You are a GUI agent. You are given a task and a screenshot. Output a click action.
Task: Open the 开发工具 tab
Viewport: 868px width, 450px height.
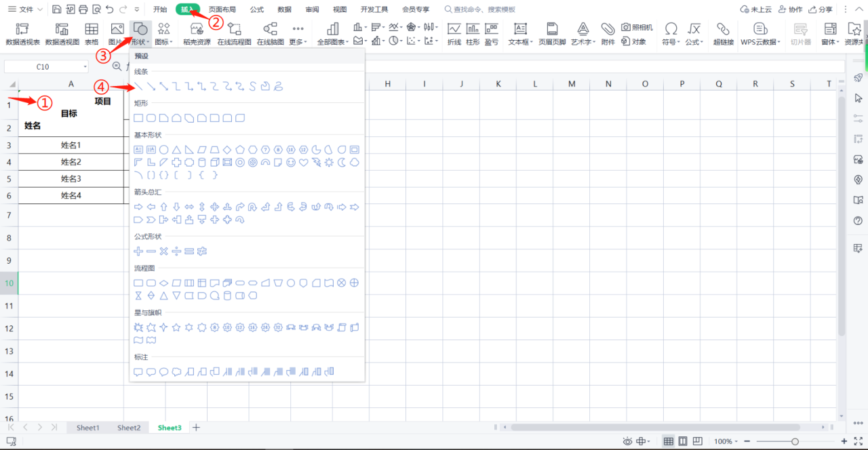pyautogui.click(x=374, y=9)
